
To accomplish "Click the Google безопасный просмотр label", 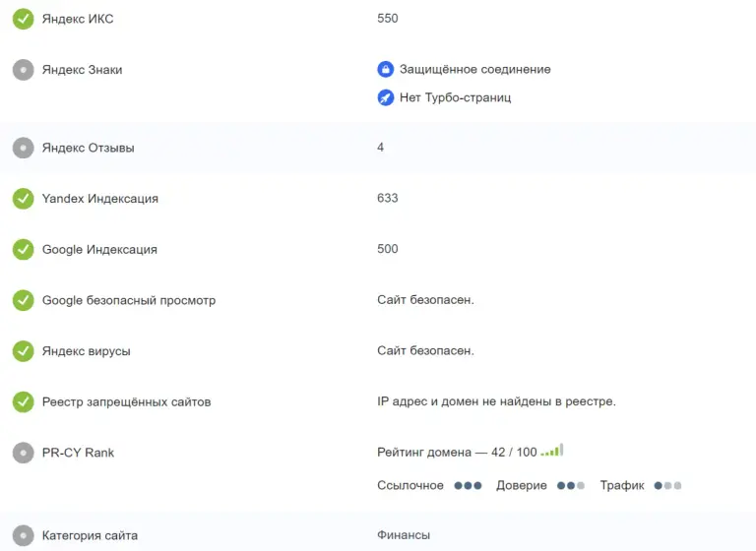I will click(129, 300).
